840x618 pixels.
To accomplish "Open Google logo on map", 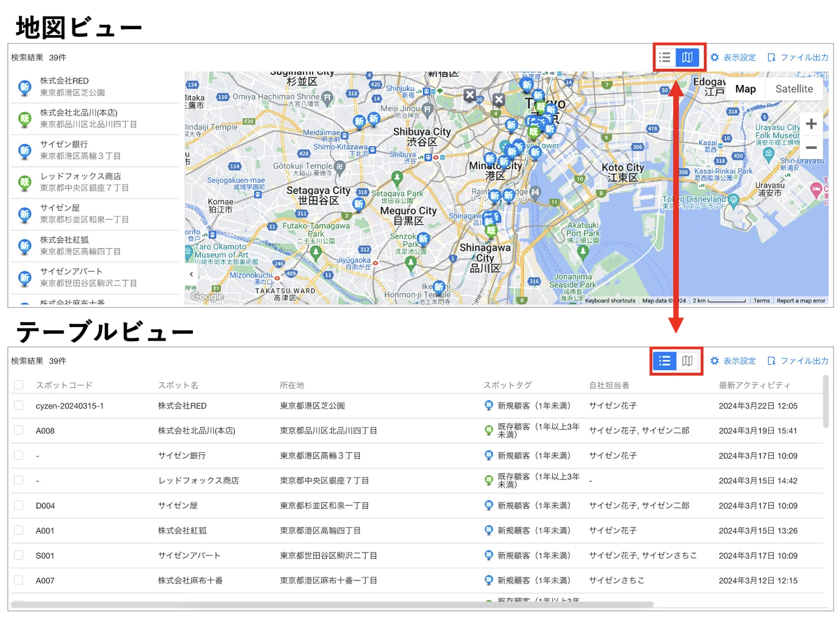I will pos(208,296).
